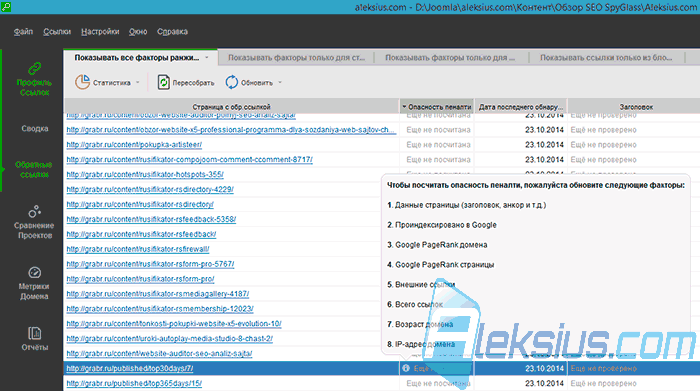The image size is (700, 391).
Task: Click the info icon in the selected row
Action: 405,368
